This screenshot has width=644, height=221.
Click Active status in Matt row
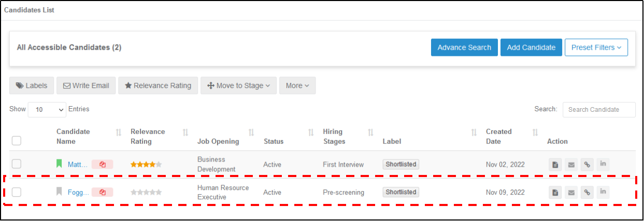[x=273, y=165]
